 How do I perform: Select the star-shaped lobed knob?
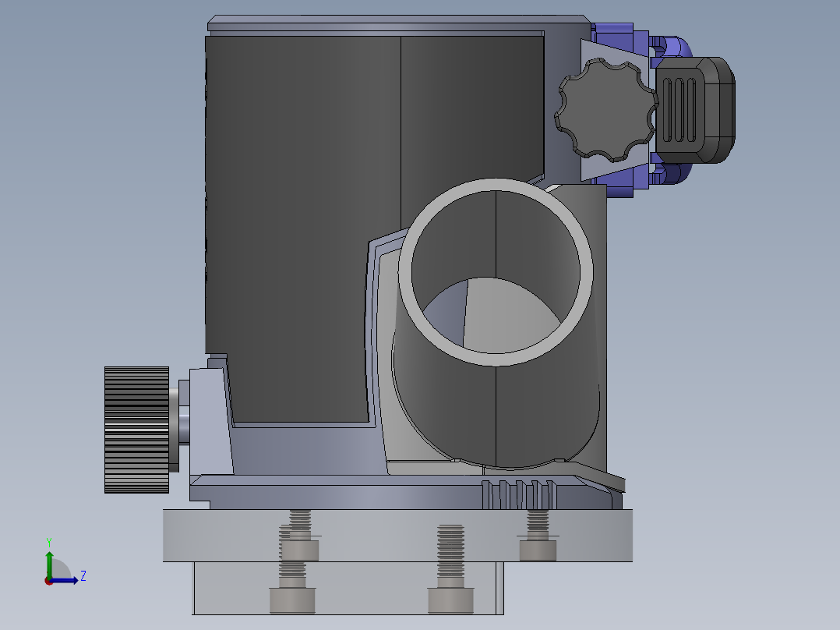pos(606,110)
